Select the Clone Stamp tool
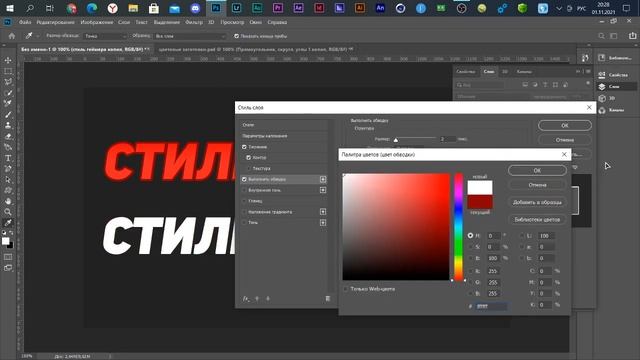The width and height of the screenshot is (640, 360). tap(8, 126)
